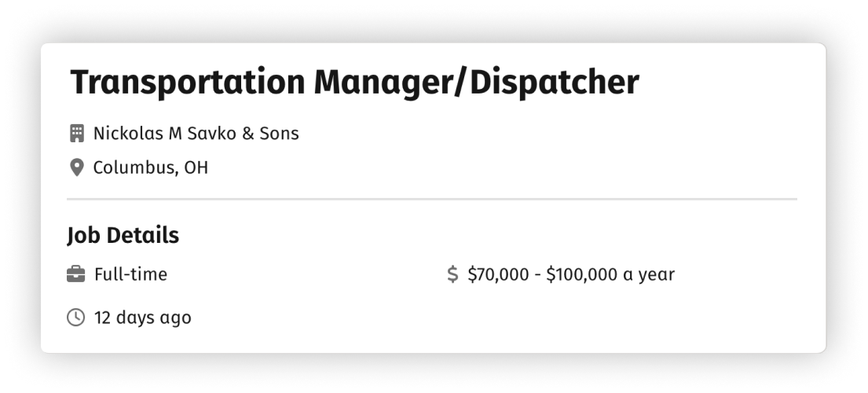This screenshot has height=393, width=868.
Task: Click the Job Details heading
Action: coord(123,235)
